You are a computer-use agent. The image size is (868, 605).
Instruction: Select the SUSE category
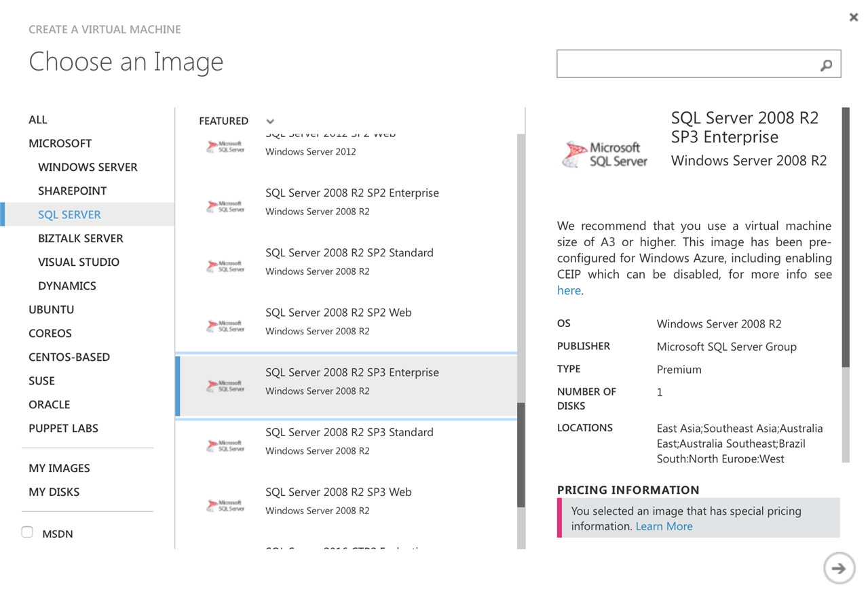pos(42,381)
